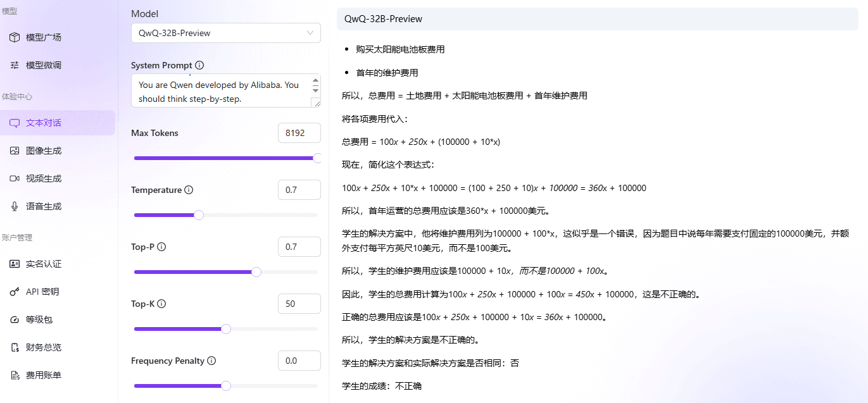Open 文本对话 in the sidebar
The height and width of the screenshot is (403, 868).
[43, 123]
